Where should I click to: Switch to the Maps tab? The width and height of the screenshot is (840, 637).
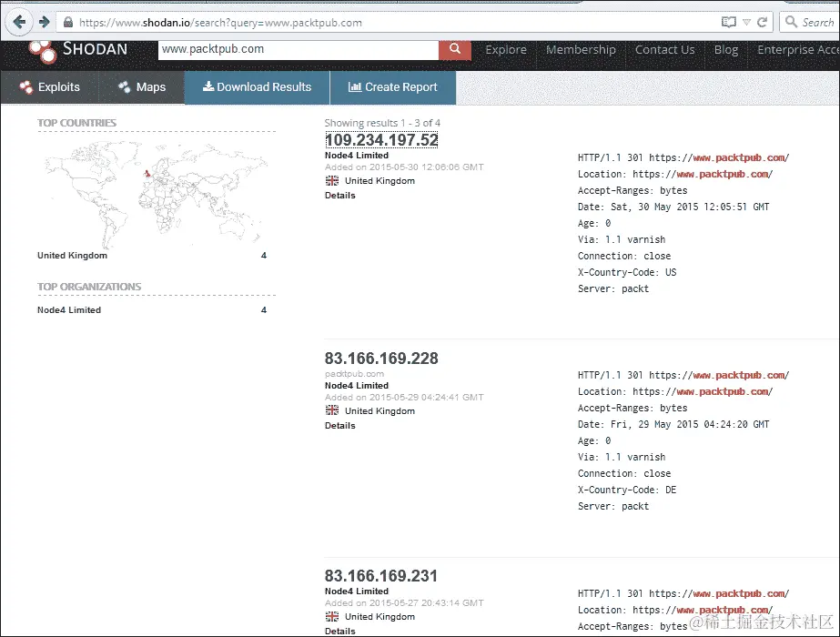142,87
